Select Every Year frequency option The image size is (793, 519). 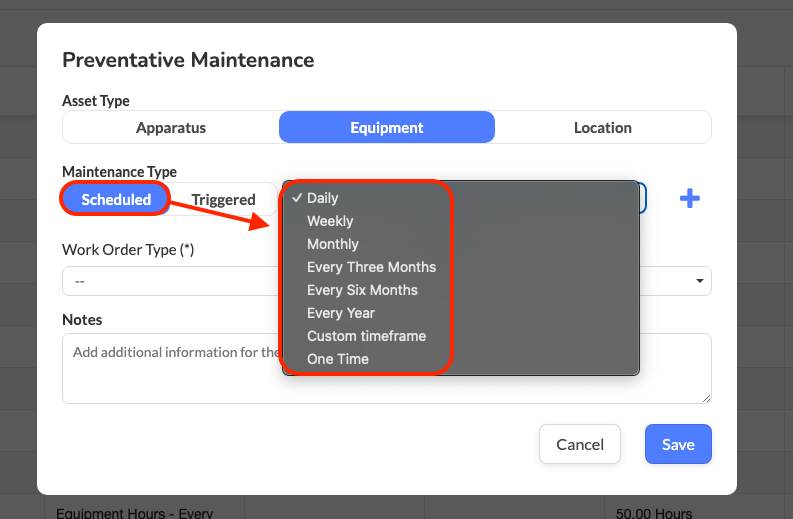coord(340,313)
